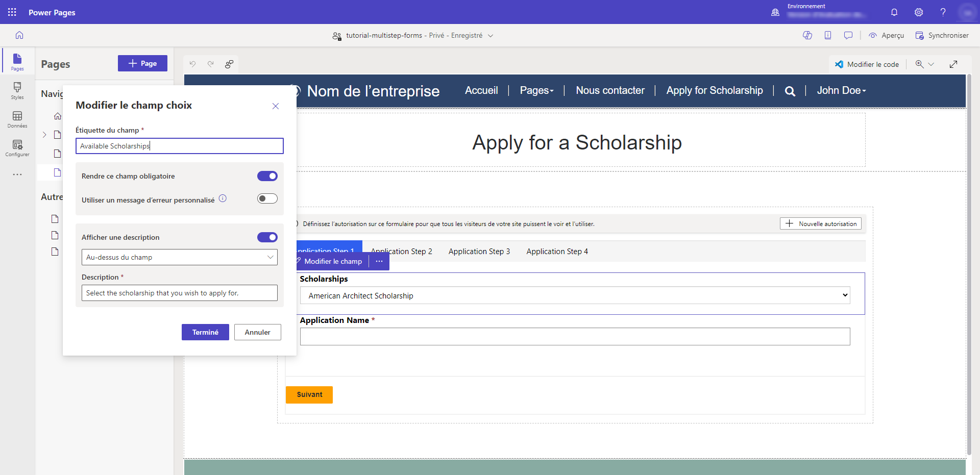
Task: Click Nouvelle autorisation button
Action: [x=821, y=223]
